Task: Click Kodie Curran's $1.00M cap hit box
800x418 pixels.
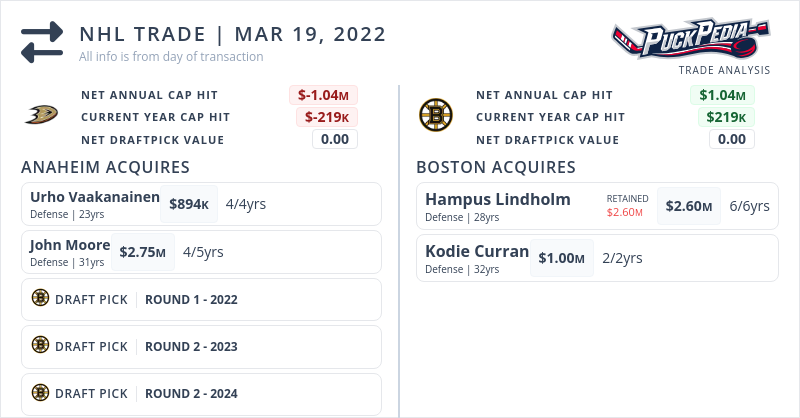Action: pyautogui.click(x=561, y=258)
